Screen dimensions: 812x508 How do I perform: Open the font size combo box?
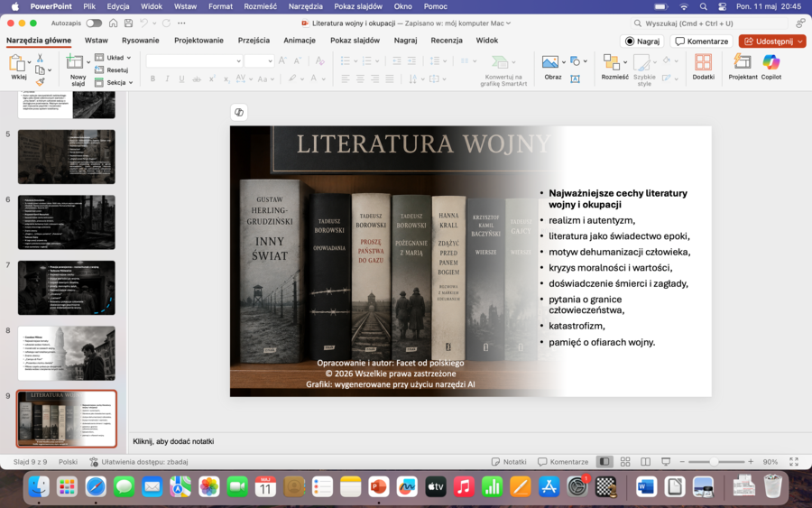tap(258, 61)
